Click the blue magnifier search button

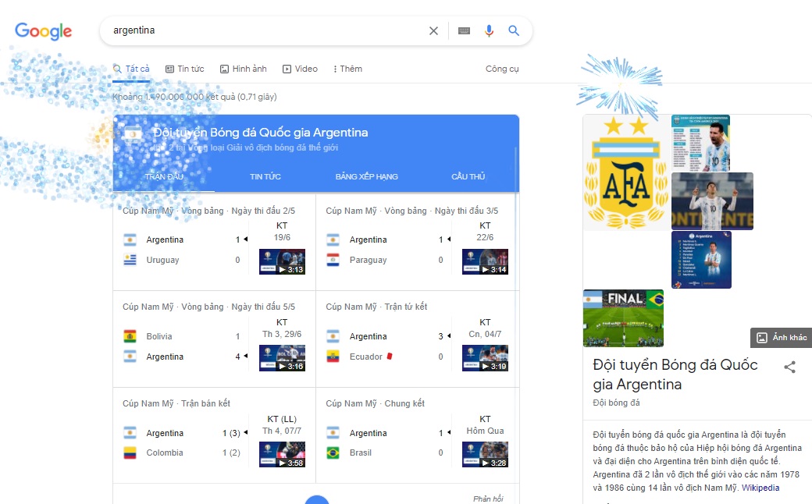tap(514, 31)
